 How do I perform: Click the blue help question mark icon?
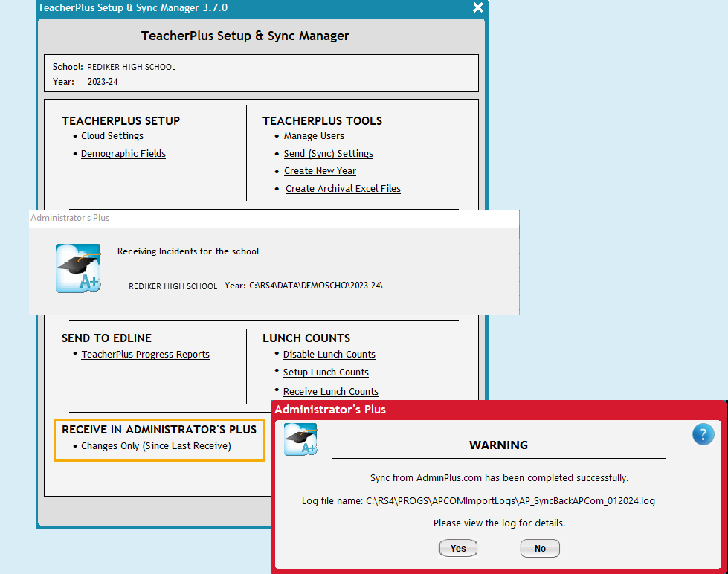[x=703, y=434]
